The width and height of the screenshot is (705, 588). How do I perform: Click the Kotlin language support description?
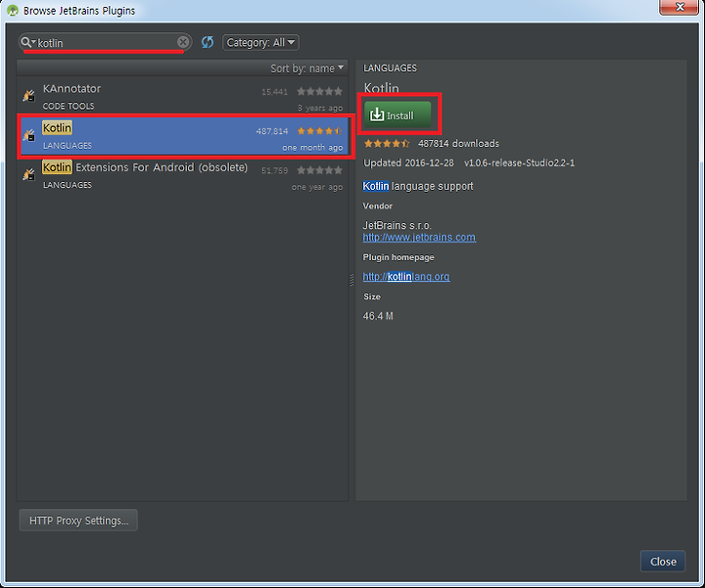pyautogui.click(x=418, y=186)
